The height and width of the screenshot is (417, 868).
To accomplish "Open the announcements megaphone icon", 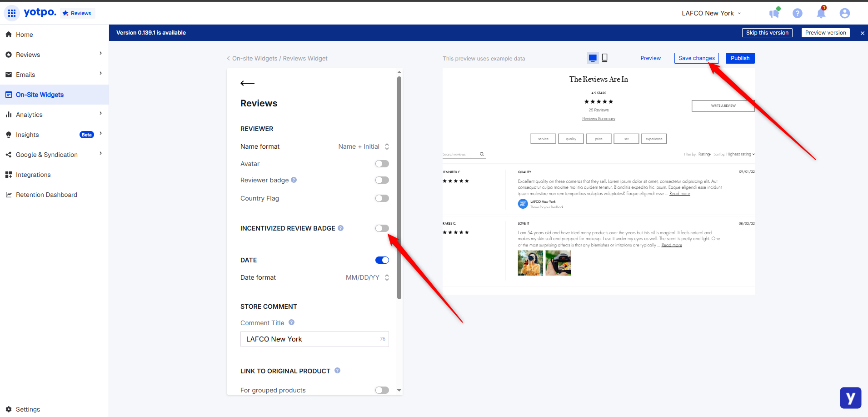I will pyautogui.click(x=774, y=13).
